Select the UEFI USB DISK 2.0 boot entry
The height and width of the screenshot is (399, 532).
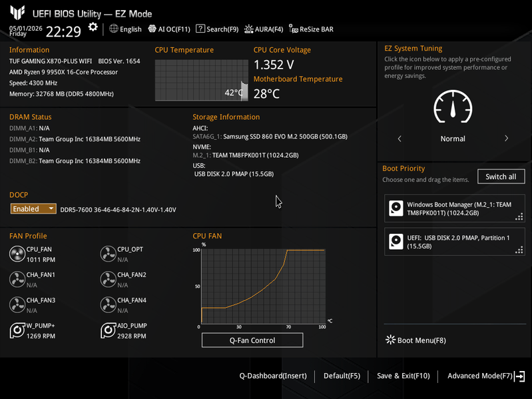click(455, 242)
